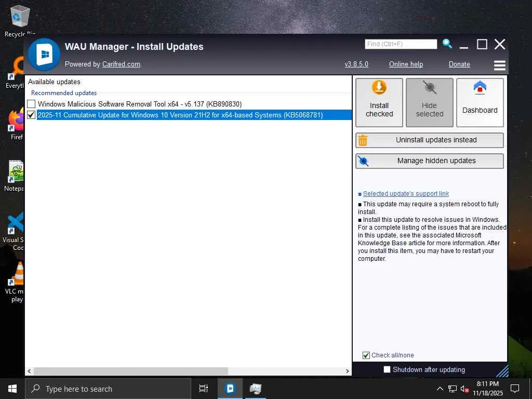The height and width of the screenshot is (399, 532).
Task: Select the KB5068781 Cumulative Update row
Action: pyautogui.click(x=194, y=115)
